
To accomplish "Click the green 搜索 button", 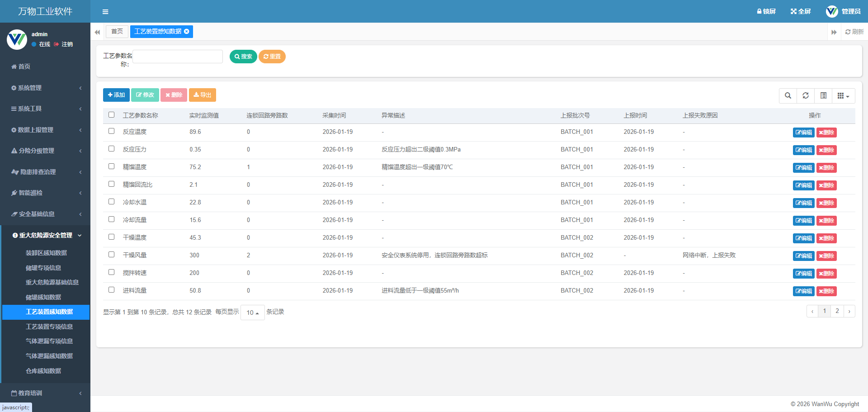I will coord(243,57).
